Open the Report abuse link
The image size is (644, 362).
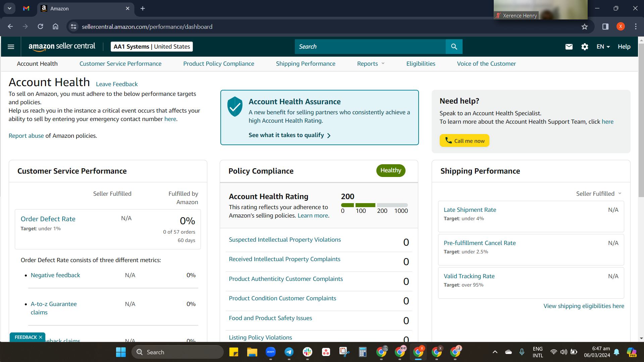point(26,136)
